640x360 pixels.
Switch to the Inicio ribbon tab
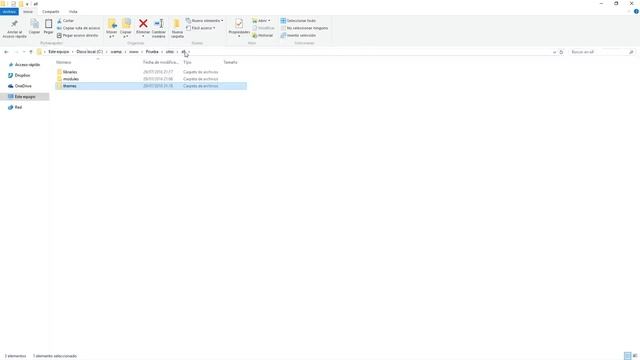point(28,11)
